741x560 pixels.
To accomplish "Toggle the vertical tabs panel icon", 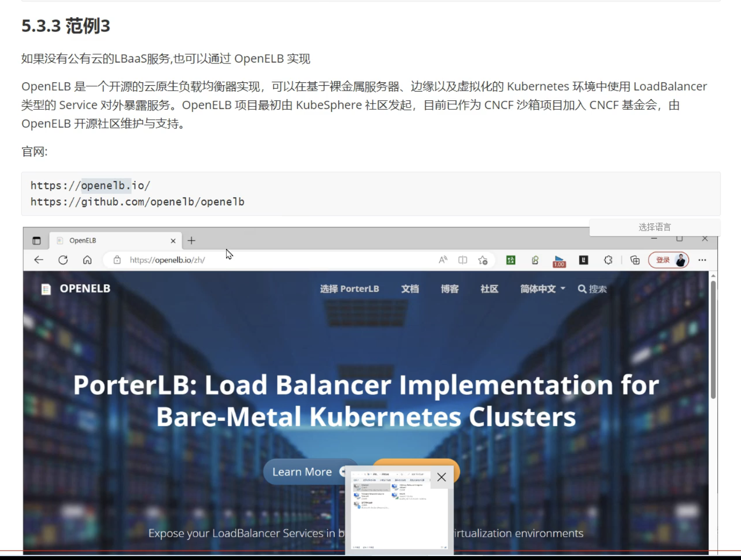I will click(37, 241).
